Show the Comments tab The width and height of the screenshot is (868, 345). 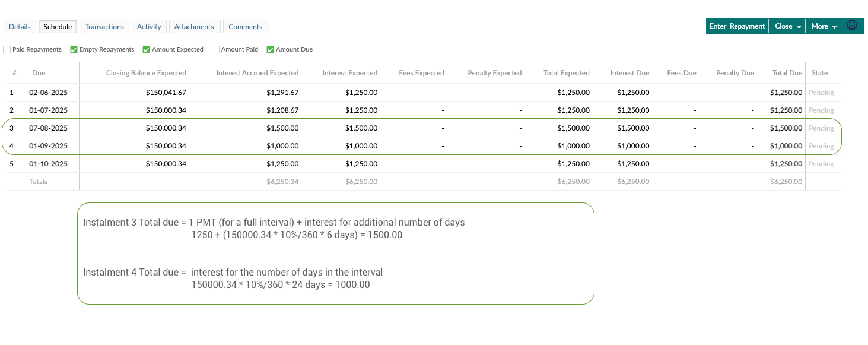245,27
